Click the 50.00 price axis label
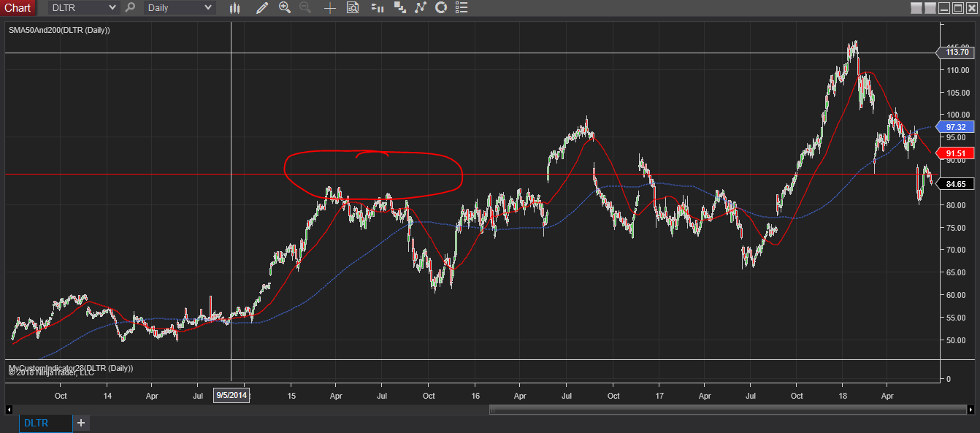Screen dimensions: 980x433 958,340
